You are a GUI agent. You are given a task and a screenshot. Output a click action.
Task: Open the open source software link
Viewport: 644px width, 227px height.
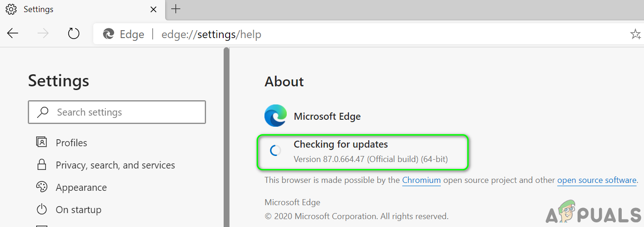(597, 180)
